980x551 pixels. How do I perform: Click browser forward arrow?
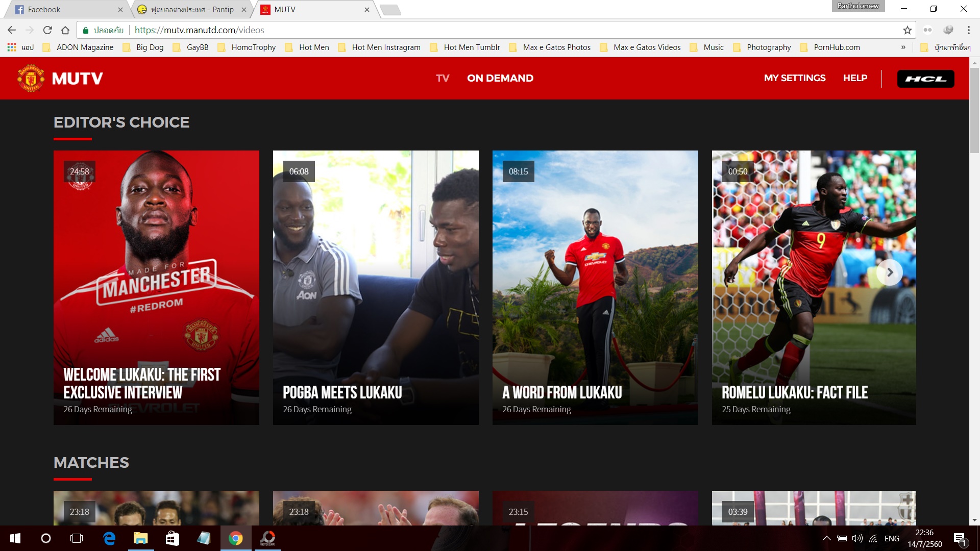pos(30,30)
